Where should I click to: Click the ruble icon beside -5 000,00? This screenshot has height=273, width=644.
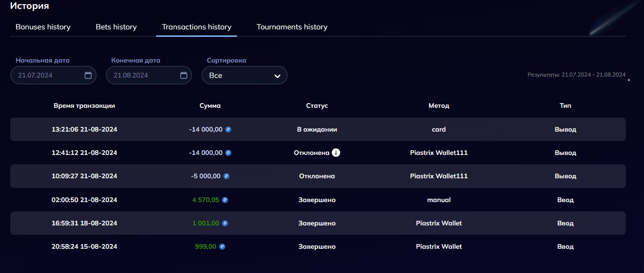[226, 176]
